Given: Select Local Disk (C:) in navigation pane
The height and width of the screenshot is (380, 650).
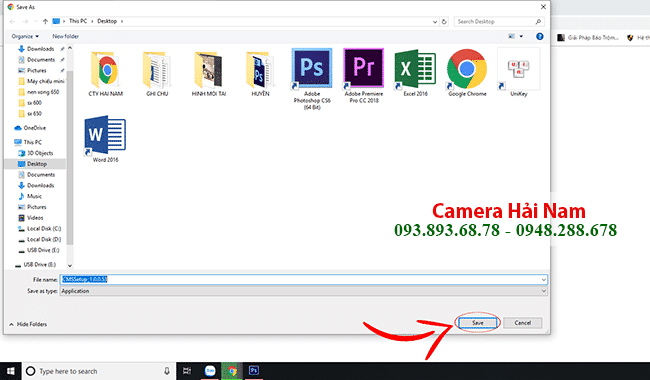Looking at the screenshot, I should [40, 229].
